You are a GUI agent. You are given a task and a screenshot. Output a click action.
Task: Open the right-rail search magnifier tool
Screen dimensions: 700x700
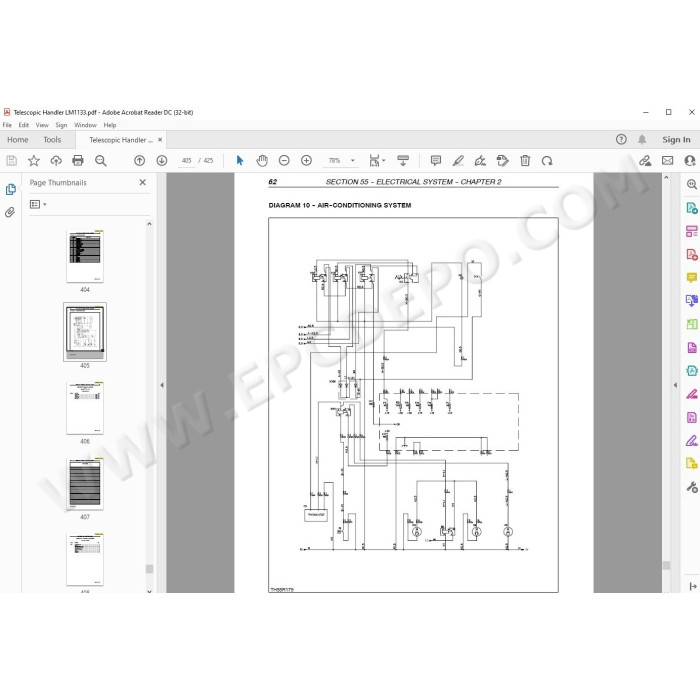[692, 184]
